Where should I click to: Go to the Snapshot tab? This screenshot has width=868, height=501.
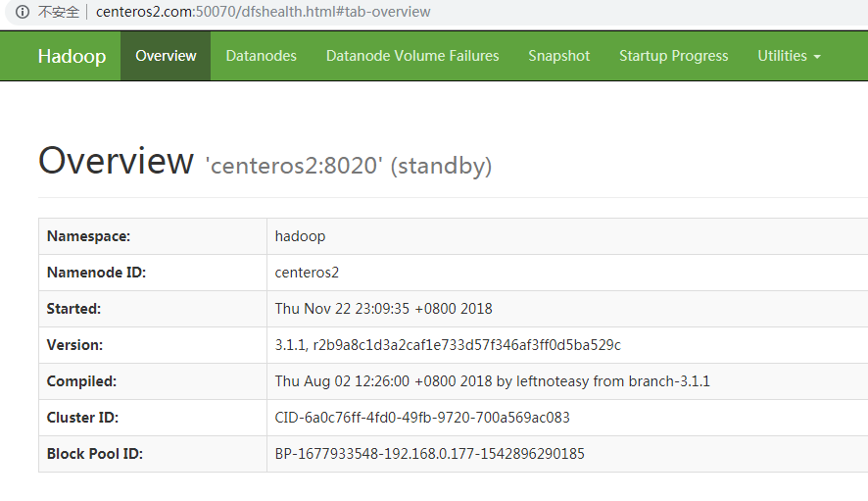[559, 56]
